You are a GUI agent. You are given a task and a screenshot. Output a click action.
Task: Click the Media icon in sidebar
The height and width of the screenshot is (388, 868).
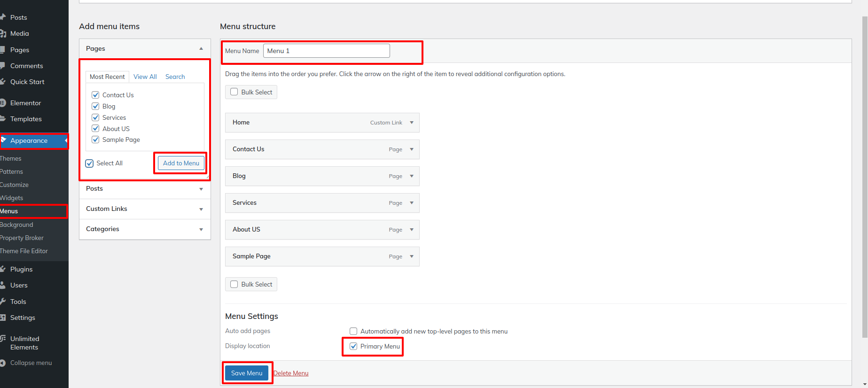(x=3, y=34)
